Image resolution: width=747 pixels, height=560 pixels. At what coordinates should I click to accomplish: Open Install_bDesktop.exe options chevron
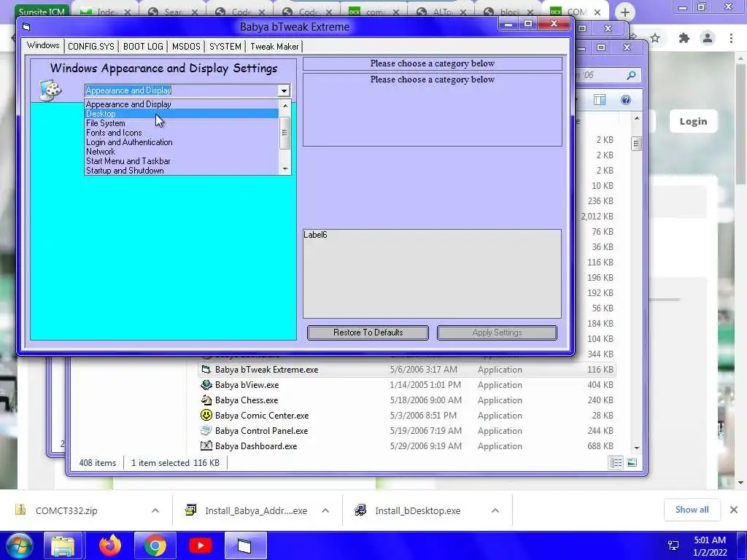coord(495,510)
